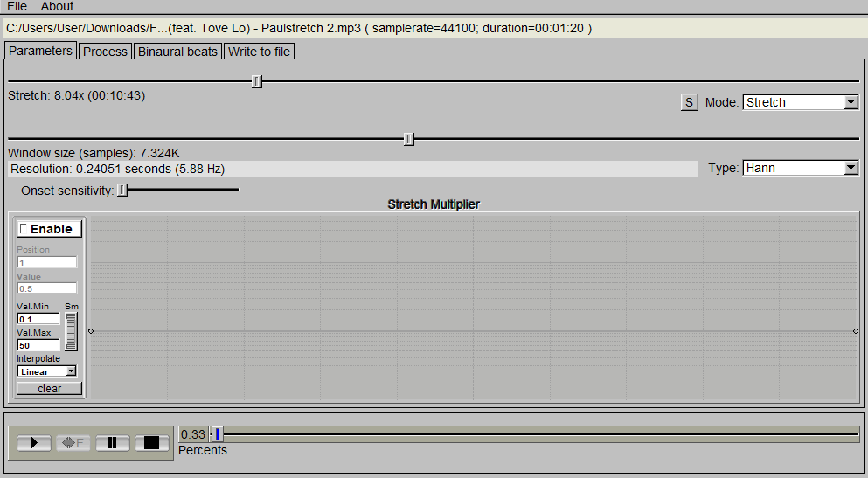This screenshot has width=868, height=478.
Task: Open the Binaural beats tab
Action: 177,52
